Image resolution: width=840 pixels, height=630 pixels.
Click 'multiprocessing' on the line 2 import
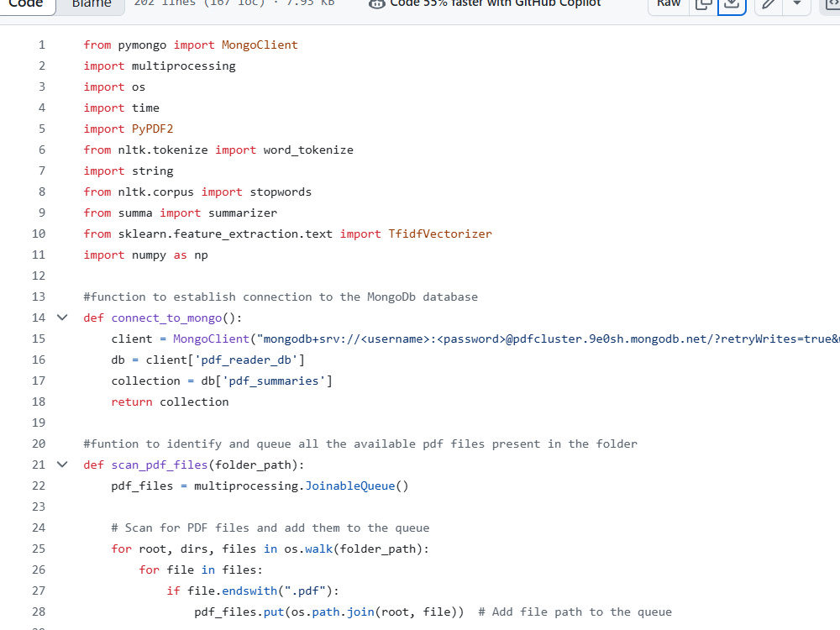(x=184, y=66)
